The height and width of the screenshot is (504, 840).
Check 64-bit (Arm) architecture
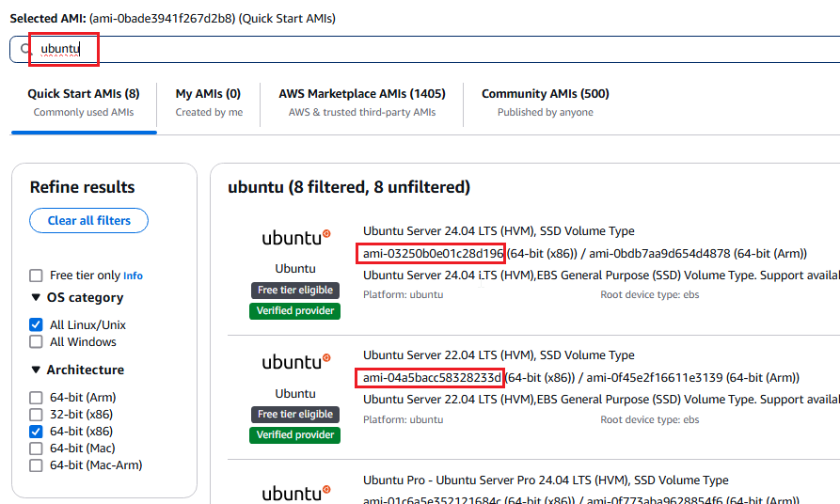coord(36,398)
